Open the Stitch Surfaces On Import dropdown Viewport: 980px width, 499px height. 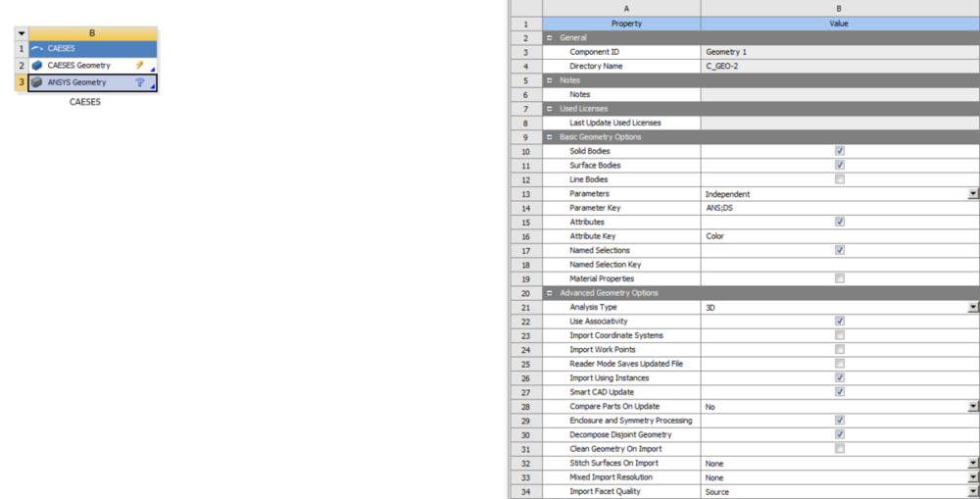[x=973, y=464]
